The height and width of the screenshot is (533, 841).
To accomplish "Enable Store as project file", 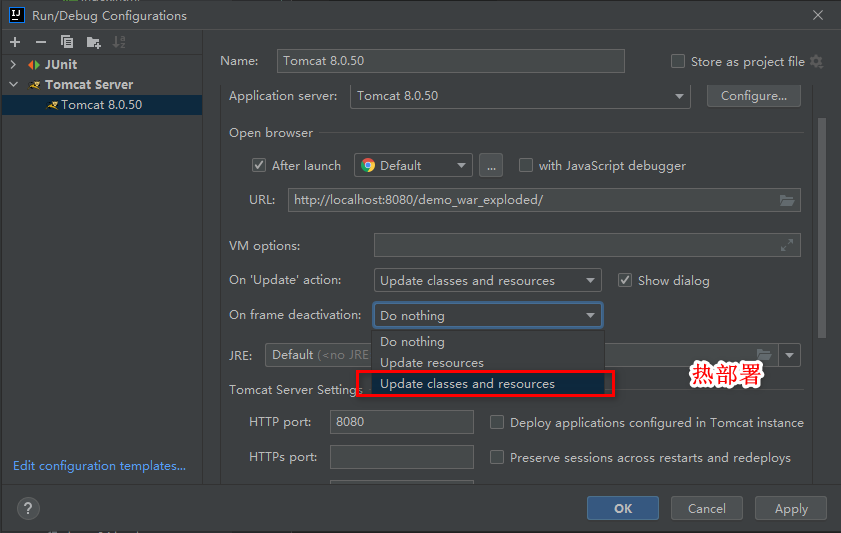I will [678, 61].
